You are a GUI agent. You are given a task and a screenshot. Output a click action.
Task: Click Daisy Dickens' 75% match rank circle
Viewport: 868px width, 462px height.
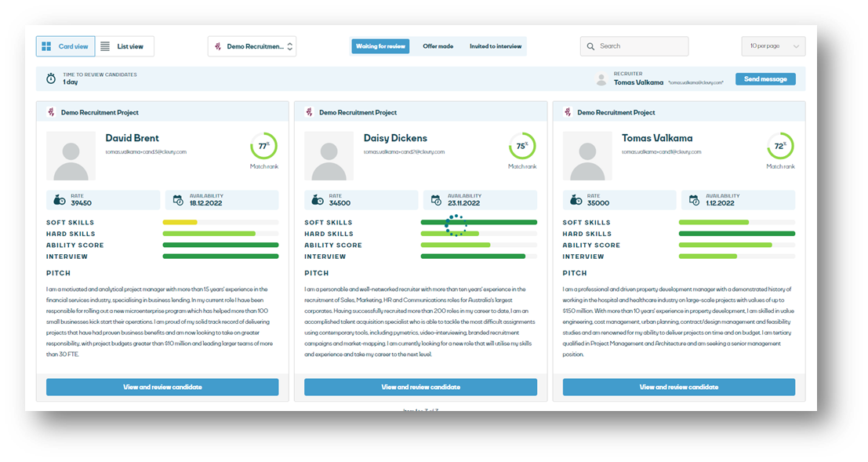[x=521, y=146]
